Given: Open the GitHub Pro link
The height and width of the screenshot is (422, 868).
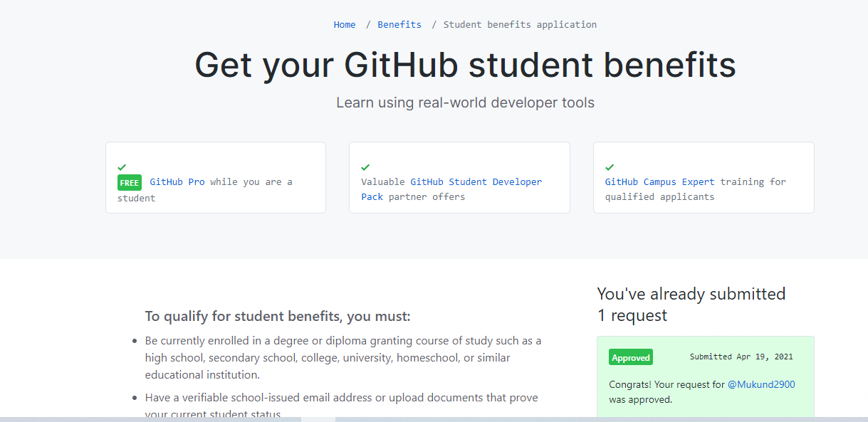Looking at the screenshot, I should click(177, 182).
